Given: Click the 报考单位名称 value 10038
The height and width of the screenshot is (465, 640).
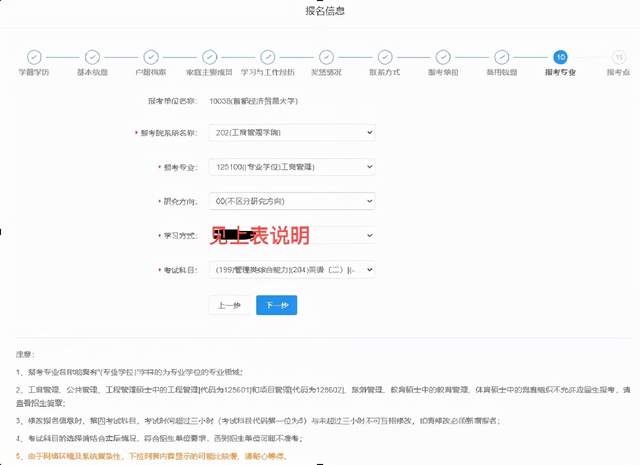Looking at the screenshot, I should click(253, 101).
